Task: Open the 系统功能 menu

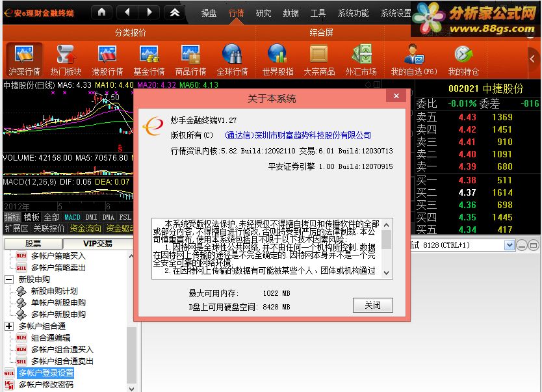Action: click(353, 13)
